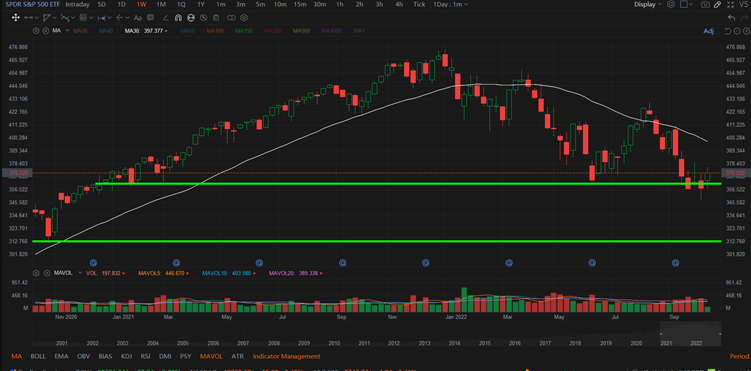Open the 1Day : 1m interval dropdown
This screenshot has height=371, width=751.
point(451,4)
